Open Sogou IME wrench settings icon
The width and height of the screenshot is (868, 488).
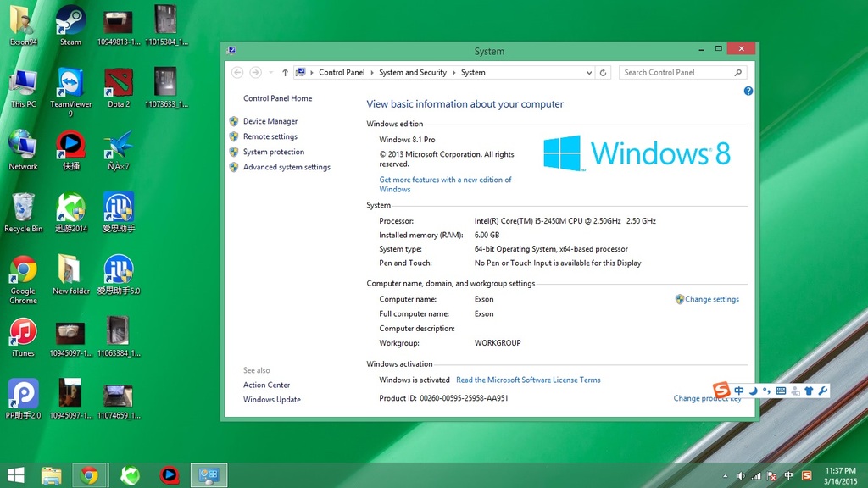pyautogui.click(x=822, y=391)
